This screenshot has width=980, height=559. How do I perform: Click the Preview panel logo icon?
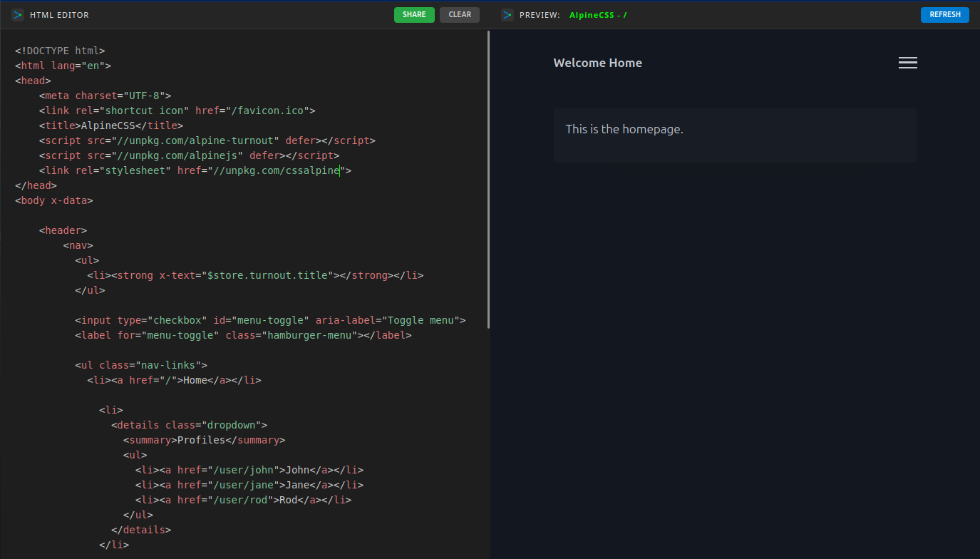[507, 15]
